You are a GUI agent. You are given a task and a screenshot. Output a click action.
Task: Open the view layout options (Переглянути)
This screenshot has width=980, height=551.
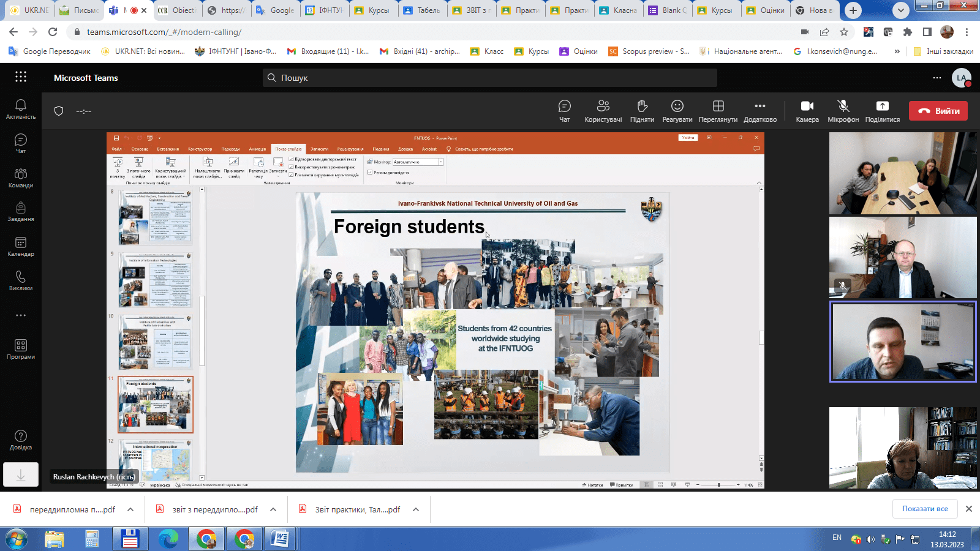(x=718, y=111)
